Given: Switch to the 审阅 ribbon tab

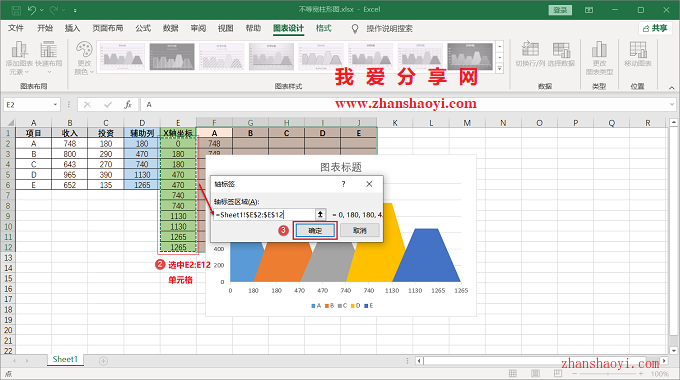Looking at the screenshot, I should click(x=198, y=28).
